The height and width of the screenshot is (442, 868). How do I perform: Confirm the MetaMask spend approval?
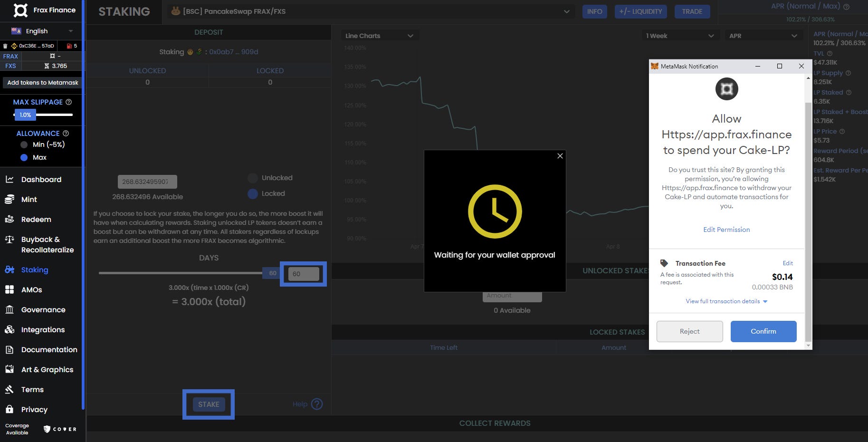point(763,331)
